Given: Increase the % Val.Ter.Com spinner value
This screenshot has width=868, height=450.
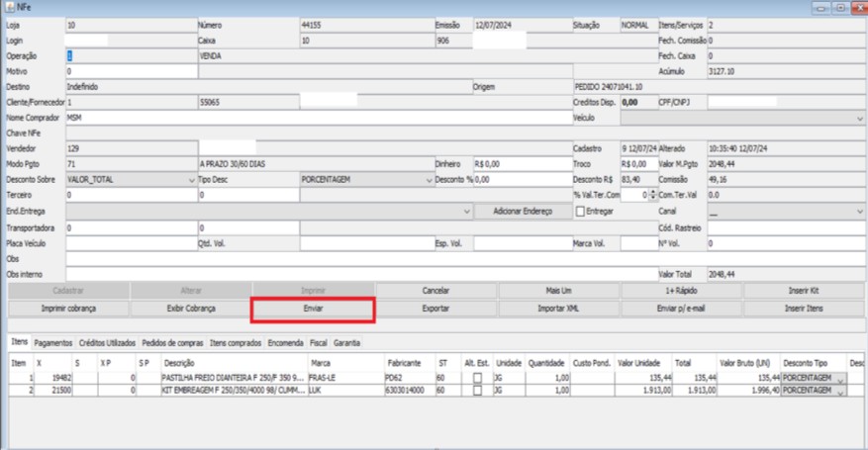Looking at the screenshot, I should pyautogui.click(x=653, y=192).
